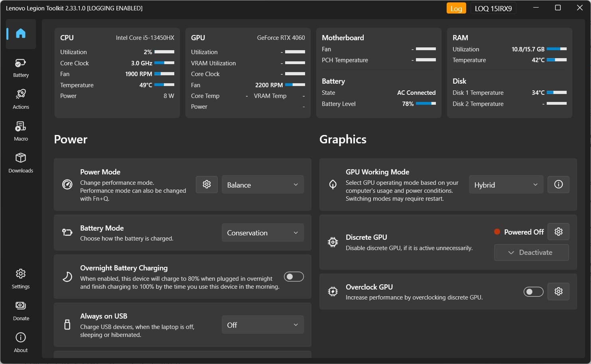Click the Graphics section heading
Screen dimensions: 591x364
tap(343, 139)
